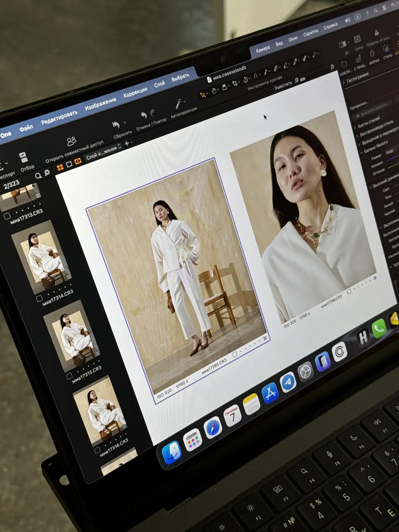Click the Отбор culling checkmark icon

click(x=23, y=157)
